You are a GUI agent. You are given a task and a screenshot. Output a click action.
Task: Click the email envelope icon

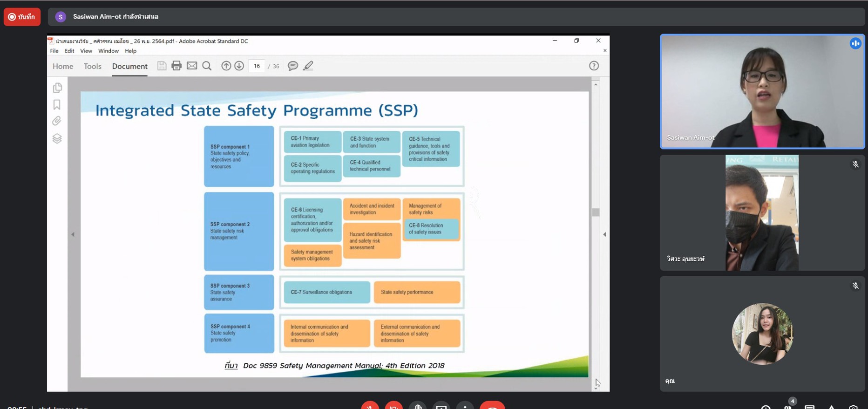coord(192,66)
